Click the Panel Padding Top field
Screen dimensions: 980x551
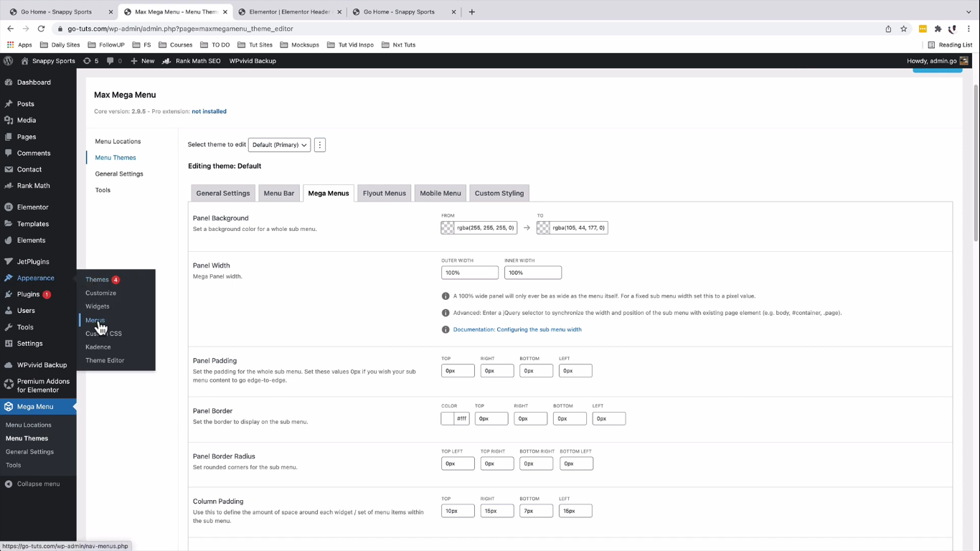click(x=458, y=371)
